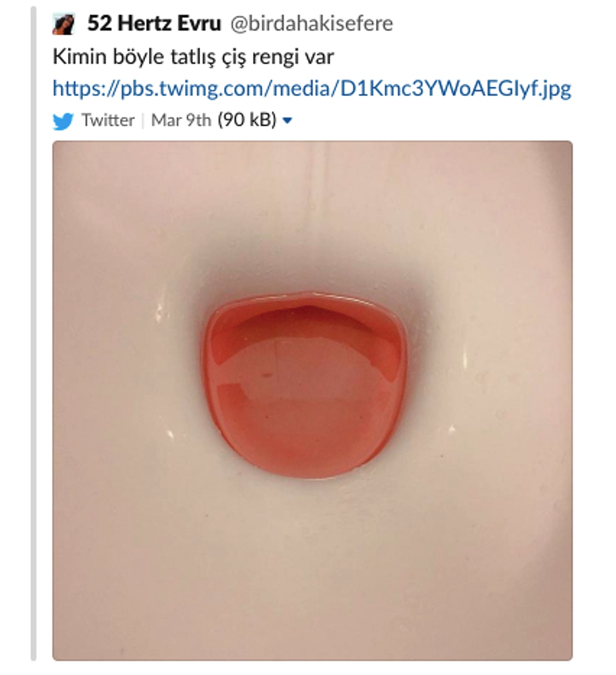This screenshot has height=675, width=616.
Task: Click the Twitter source label
Action: [108, 120]
